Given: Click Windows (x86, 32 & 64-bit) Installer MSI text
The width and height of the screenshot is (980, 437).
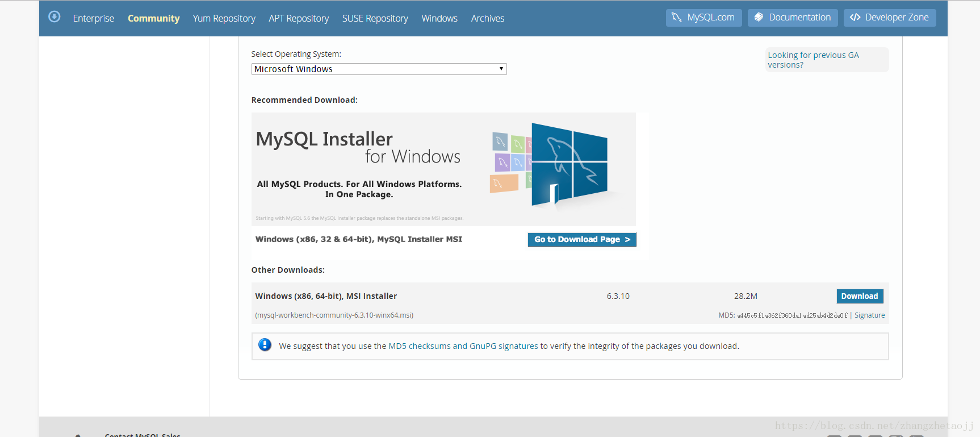Looking at the screenshot, I should [x=359, y=239].
